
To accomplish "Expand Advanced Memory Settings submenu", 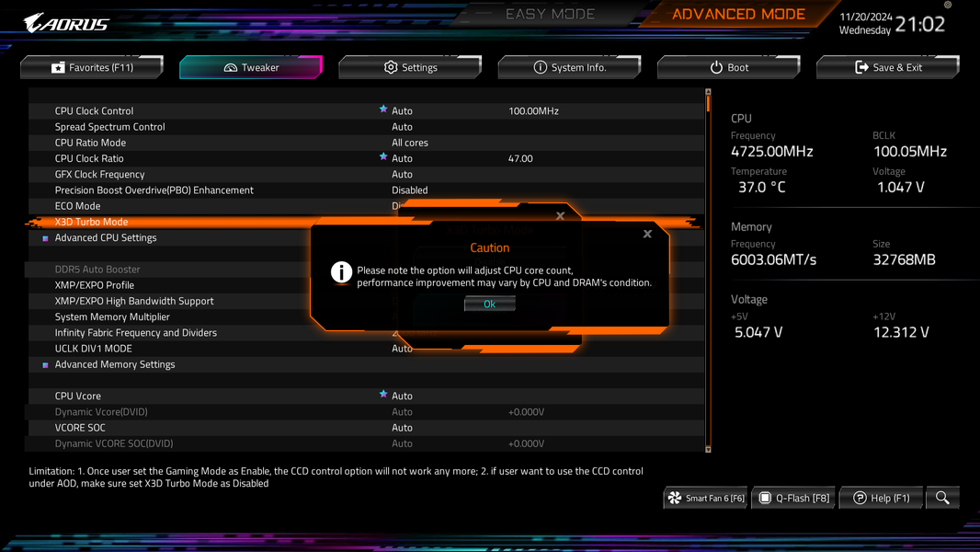I will point(115,364).
